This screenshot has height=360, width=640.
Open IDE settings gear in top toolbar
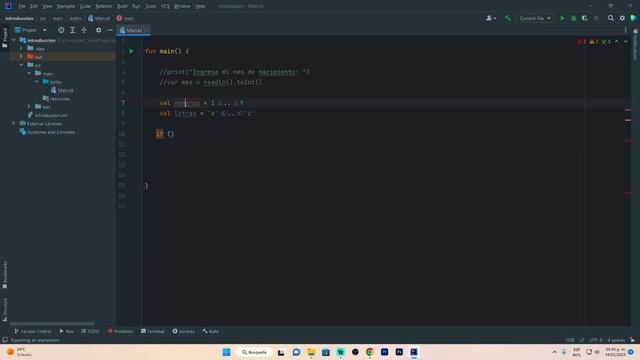622,18
